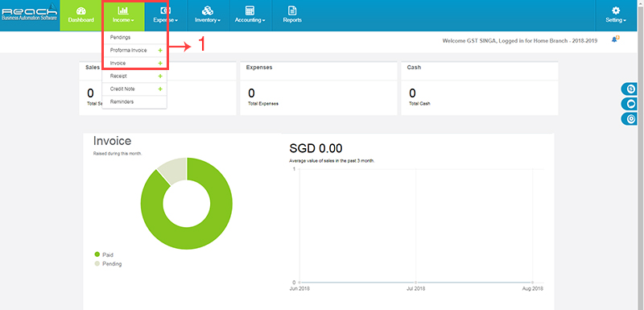644x310 pixels.
Task: Open Invoice from Income menu
Action: (x=118, y=64)
